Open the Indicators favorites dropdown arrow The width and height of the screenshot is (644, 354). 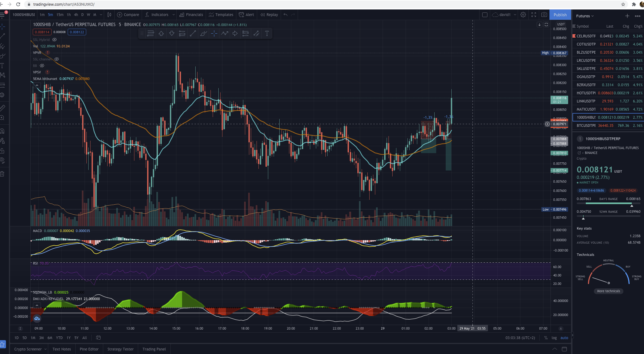173,15
